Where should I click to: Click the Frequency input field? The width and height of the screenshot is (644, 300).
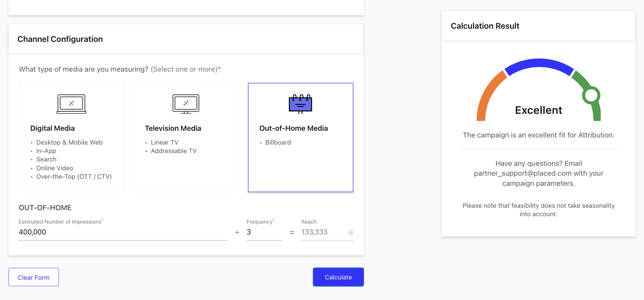pyautogui.click(x=264, y=232)
